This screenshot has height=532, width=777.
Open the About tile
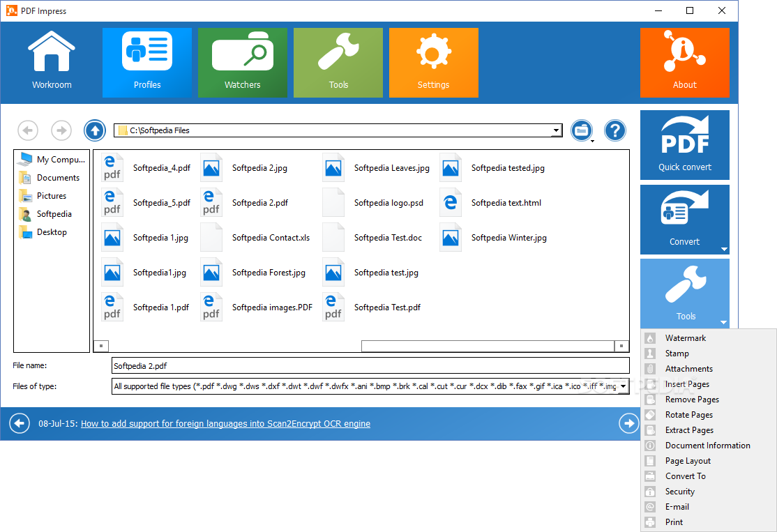click(684, 63)
